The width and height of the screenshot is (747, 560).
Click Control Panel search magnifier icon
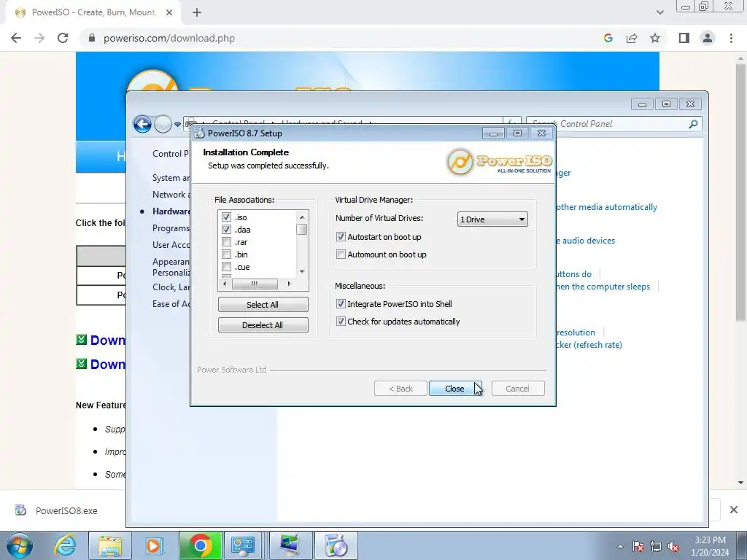coord(693,124)
